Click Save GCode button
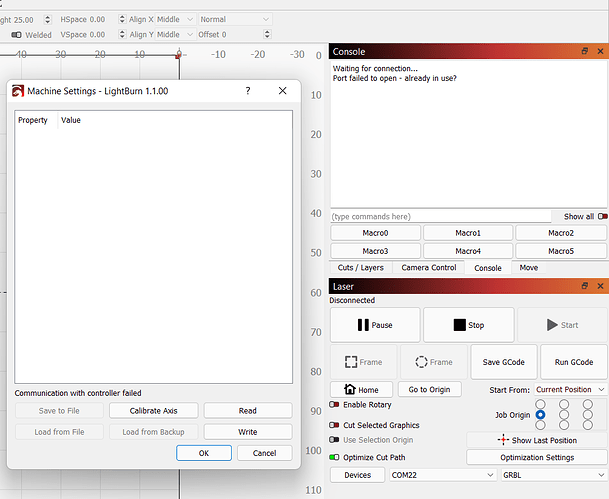 [504, 362]
